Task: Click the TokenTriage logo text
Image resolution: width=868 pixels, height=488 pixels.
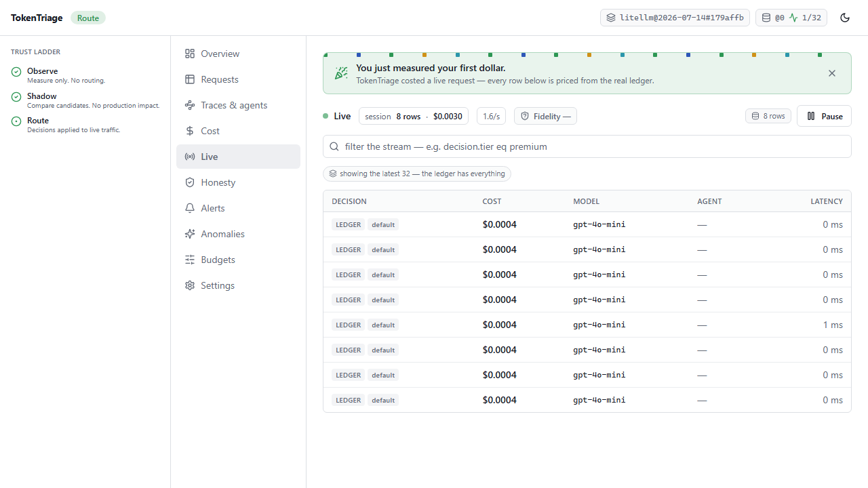Action: (37, 18)
